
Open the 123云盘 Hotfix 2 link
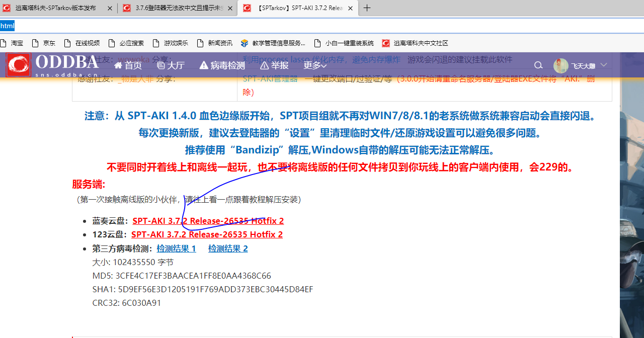207,234
